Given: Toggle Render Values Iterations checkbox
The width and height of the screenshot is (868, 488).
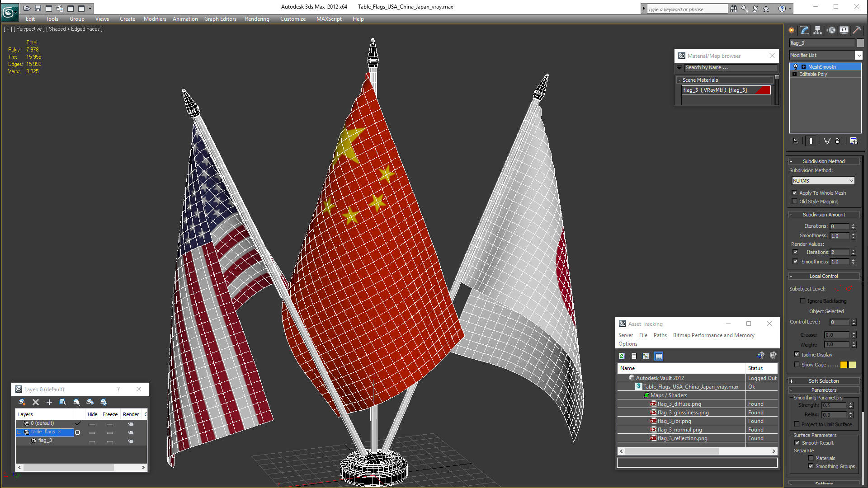Looking at the screenshot, I should (x=795, y=252).
